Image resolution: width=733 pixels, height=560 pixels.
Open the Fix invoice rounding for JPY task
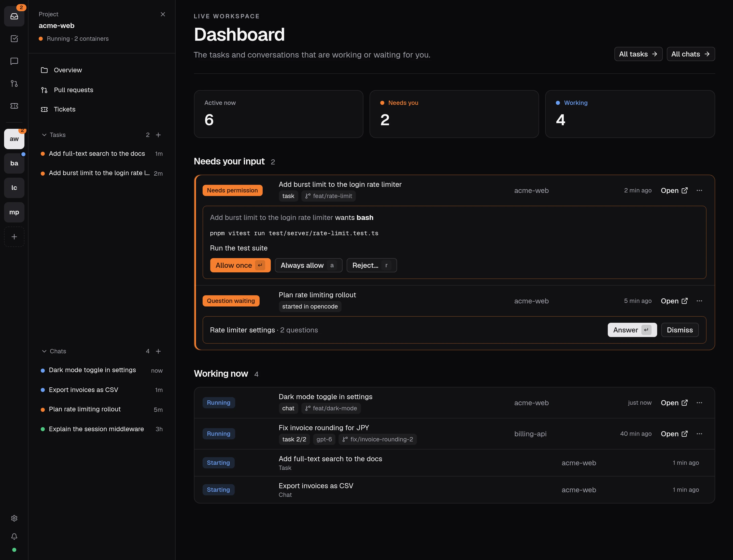pos(674,434)
